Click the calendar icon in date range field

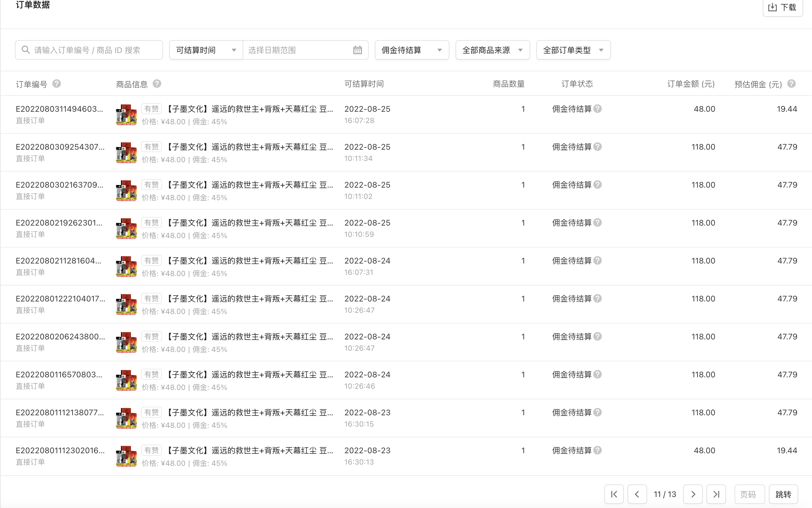pyautogui.click(x=357, y=50)
